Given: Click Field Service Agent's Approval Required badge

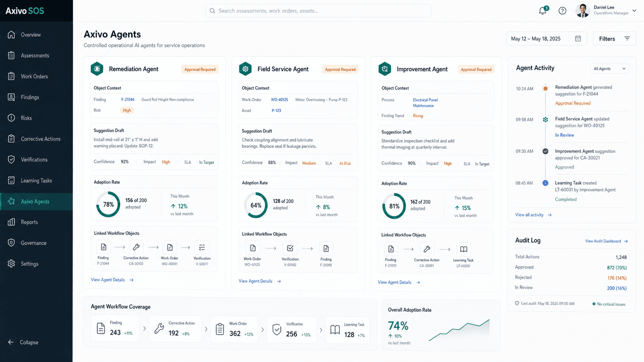Looking at the screenshot, I should tap(340, 69).
